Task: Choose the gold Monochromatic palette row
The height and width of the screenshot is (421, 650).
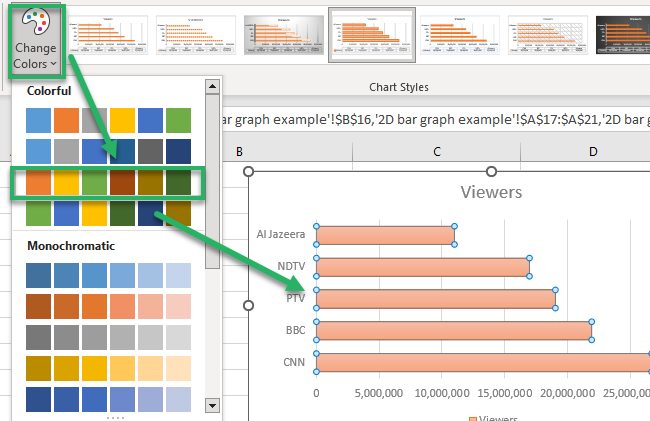Action: 108,368
